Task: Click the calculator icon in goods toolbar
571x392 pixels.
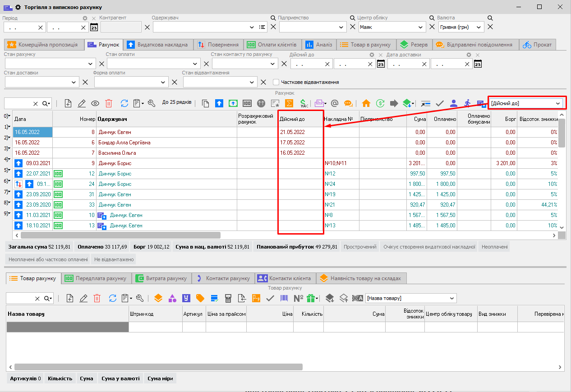Action: [x=228, y=298]
